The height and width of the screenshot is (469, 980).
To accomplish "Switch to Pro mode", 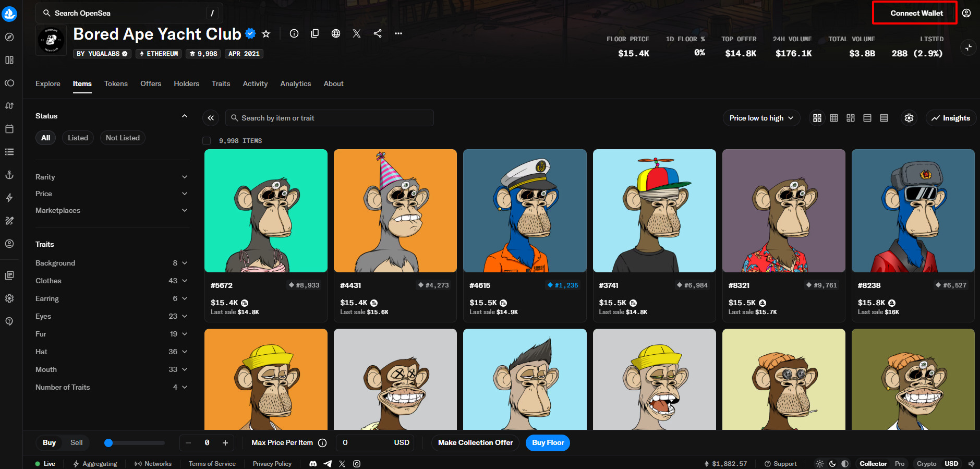I will pos(900,464).
